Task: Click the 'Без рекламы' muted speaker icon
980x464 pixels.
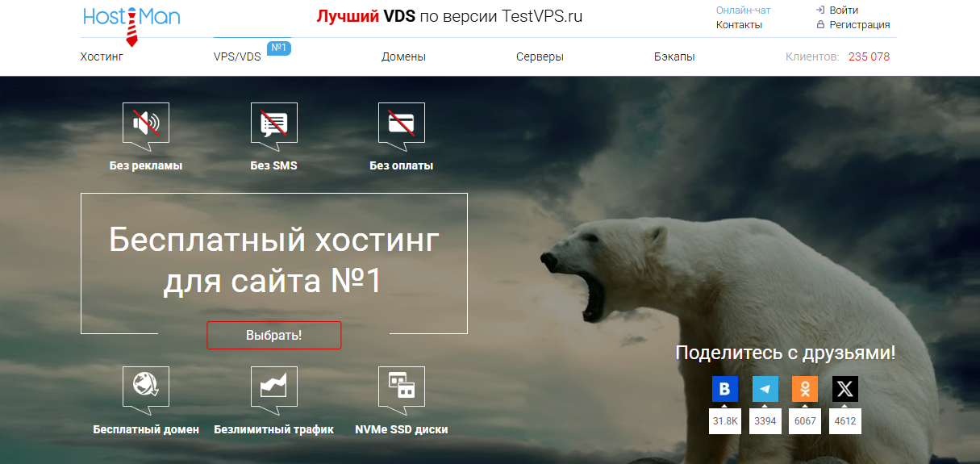Action: 145,123
